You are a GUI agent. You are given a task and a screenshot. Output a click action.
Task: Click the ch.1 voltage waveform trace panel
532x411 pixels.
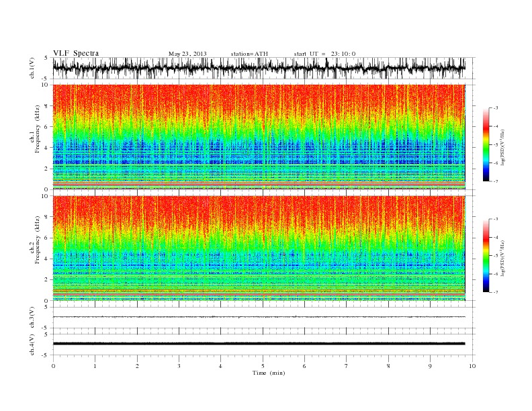click(x=264, y=68)
